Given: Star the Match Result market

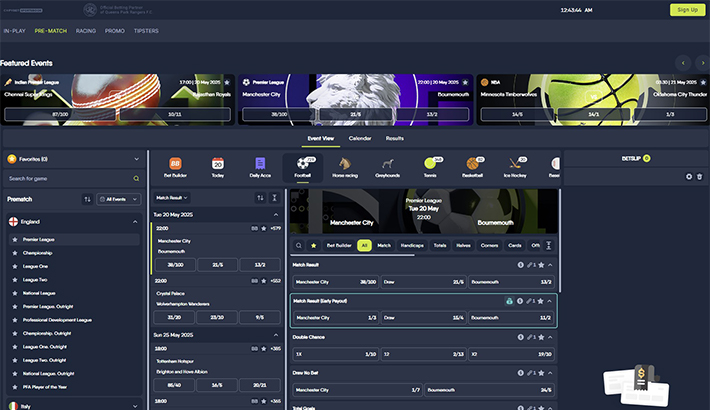Looking at the screenshot, I should tap(541, 265).
